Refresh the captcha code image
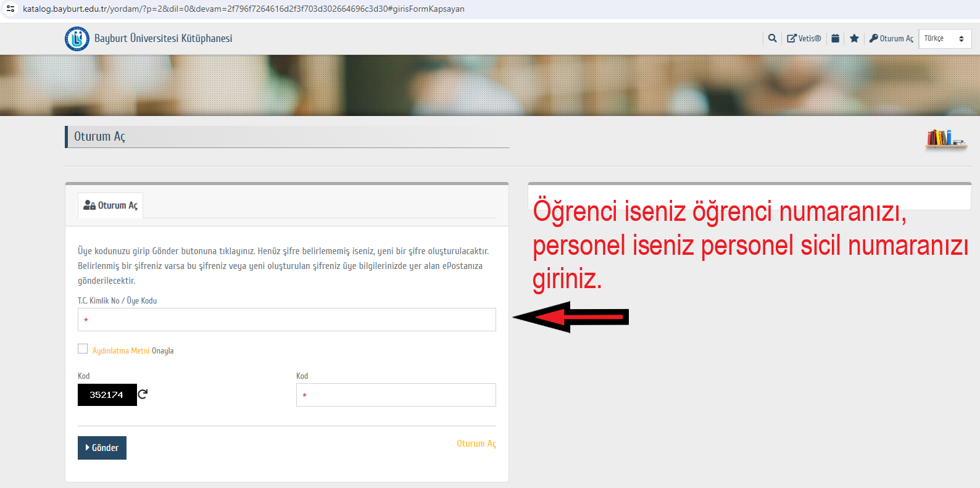 pyautogui.click(x=143, y=394)
